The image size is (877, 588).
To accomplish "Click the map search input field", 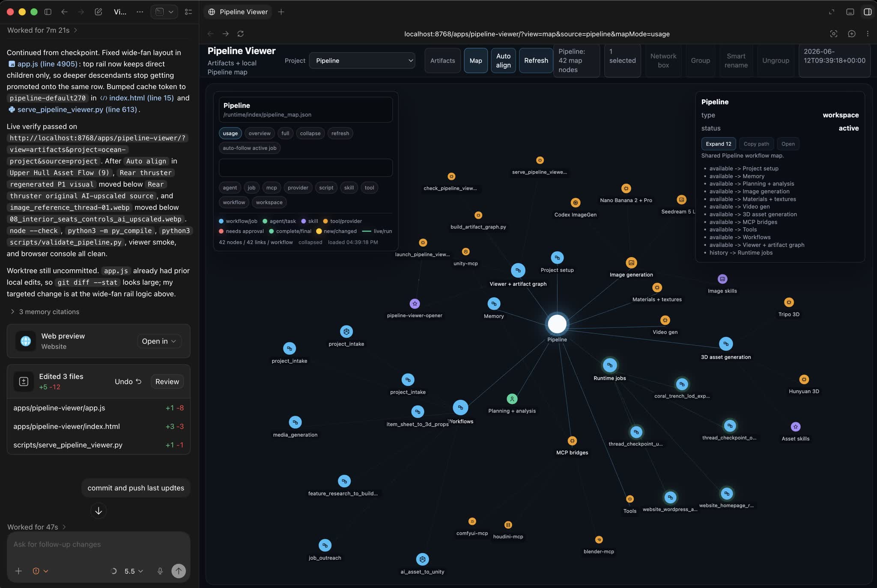I will (306, 168).
